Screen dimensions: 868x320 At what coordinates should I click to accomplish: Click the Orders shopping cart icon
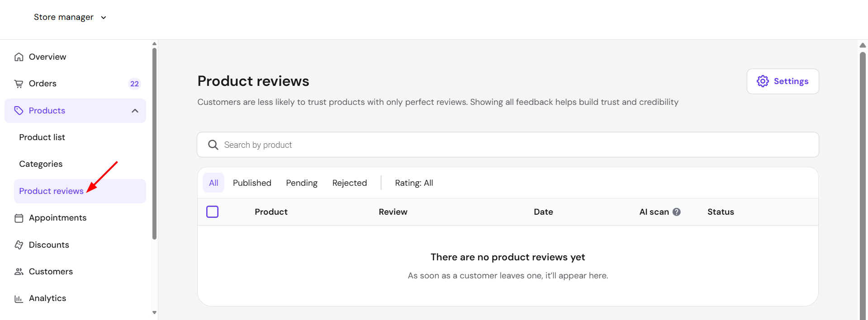tap(19, 84)
